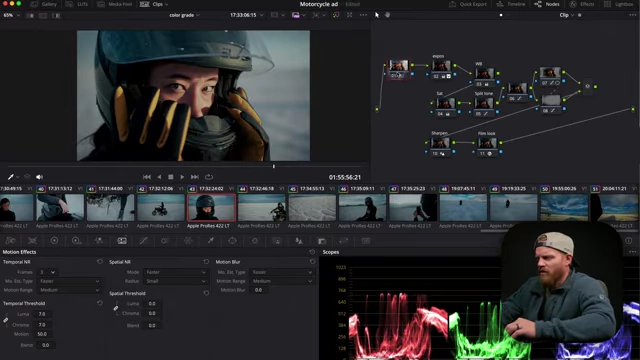Reset the Temporal NR section
This screenshot has width=640, height=360.
[100, 262]
